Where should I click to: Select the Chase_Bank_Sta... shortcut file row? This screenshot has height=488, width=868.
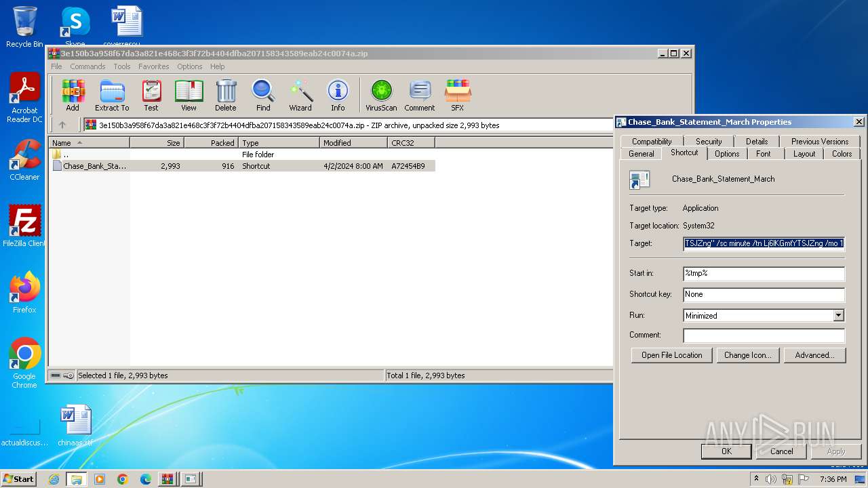click(x=242, y=166)
